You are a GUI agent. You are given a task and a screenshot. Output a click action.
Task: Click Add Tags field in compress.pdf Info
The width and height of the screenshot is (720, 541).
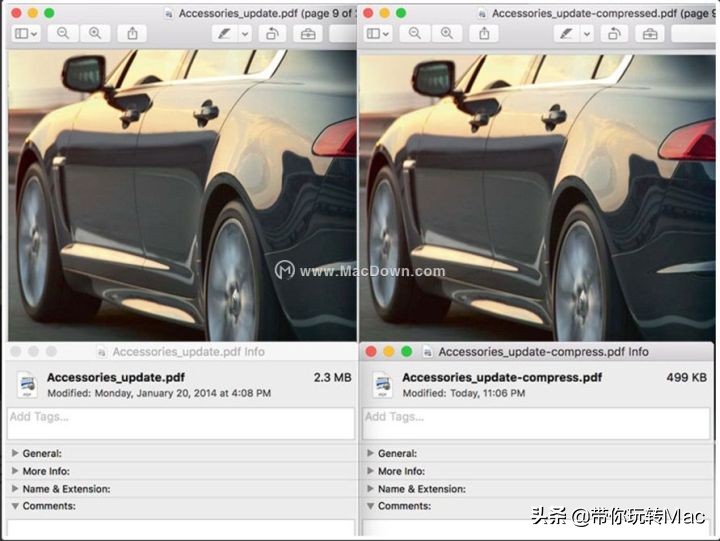[x=536, y=423]
